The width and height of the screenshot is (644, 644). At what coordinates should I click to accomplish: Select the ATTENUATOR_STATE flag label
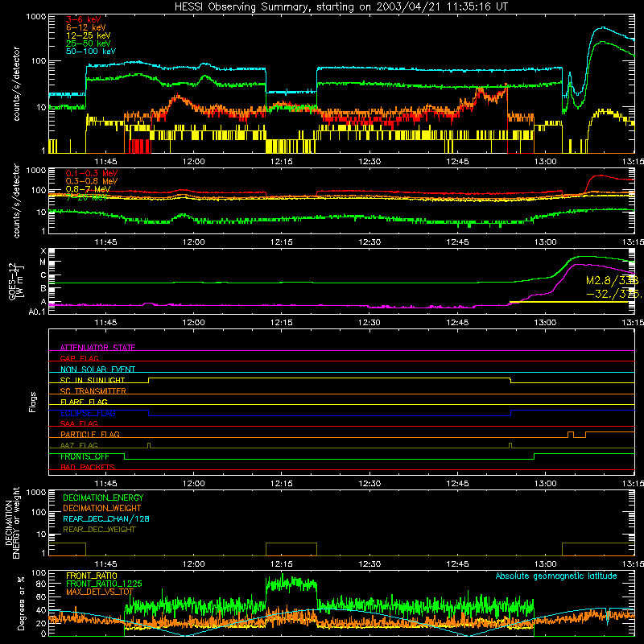tap(97, 348)
